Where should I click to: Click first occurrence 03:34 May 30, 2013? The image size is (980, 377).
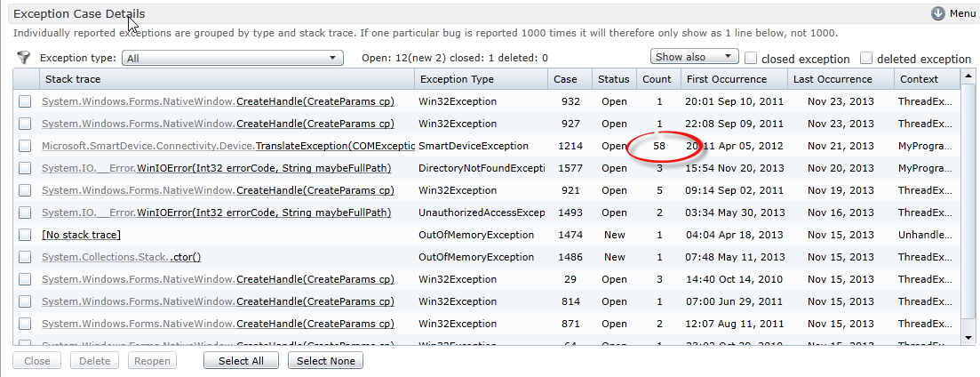pyautogui.click(x=735, y=213)
